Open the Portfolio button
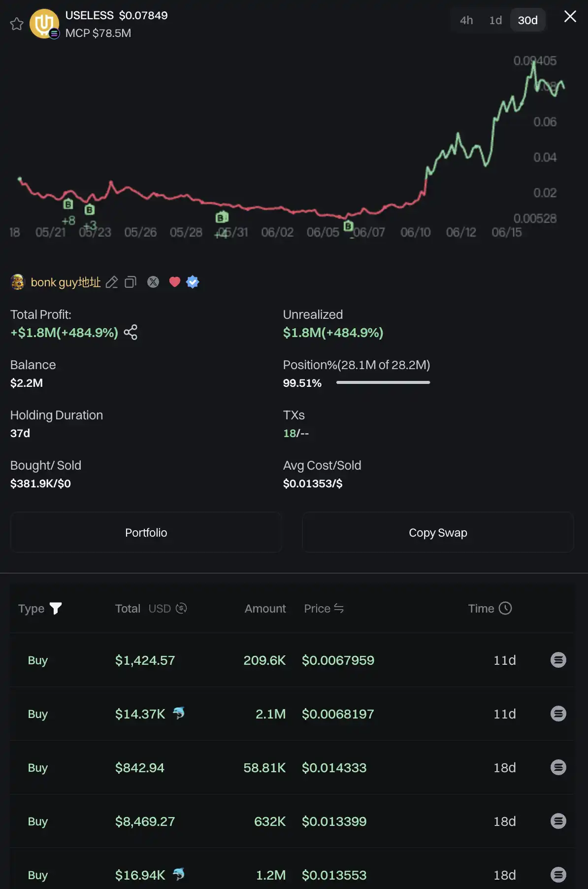588x889 pixels. 146,533
